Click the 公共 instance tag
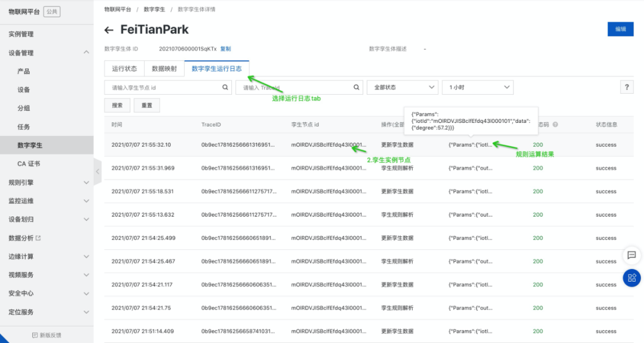The height and width of the screenshot is (343, 644). click(x=52, y=11)
